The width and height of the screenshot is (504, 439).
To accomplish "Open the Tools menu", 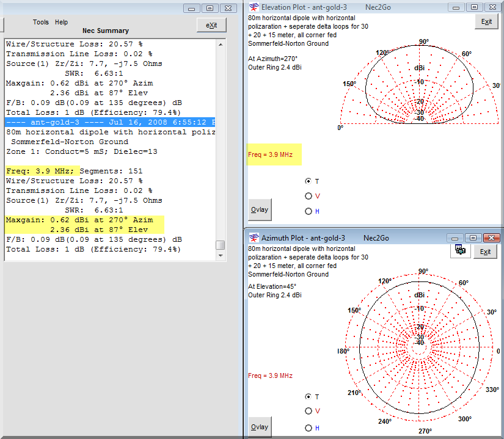I will (x=41, y=22).
